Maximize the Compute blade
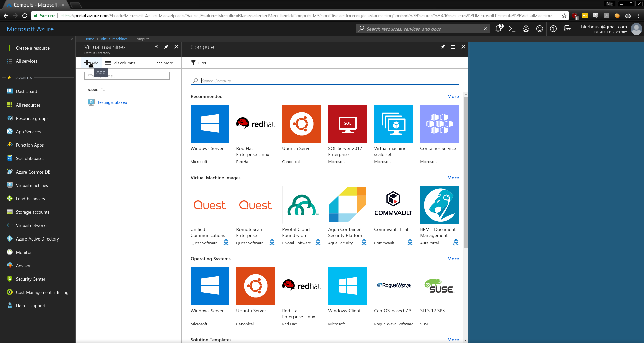 click(x=453, y=47)
